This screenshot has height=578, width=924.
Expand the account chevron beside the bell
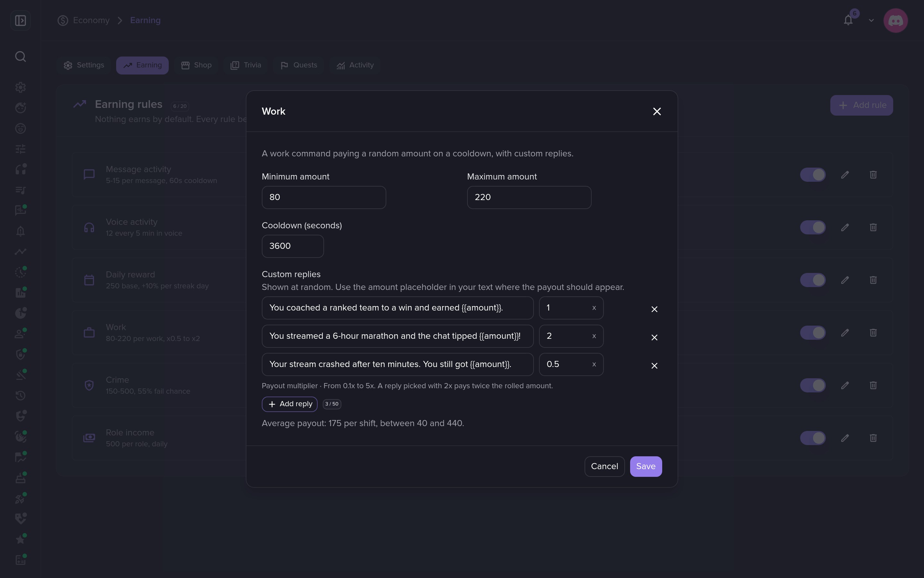click(x=871, y=20)
